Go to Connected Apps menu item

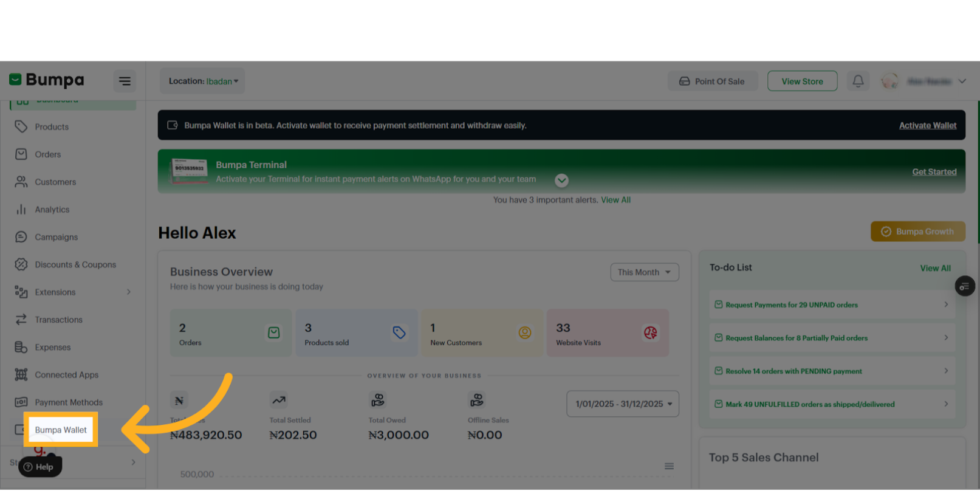(66, 375)
